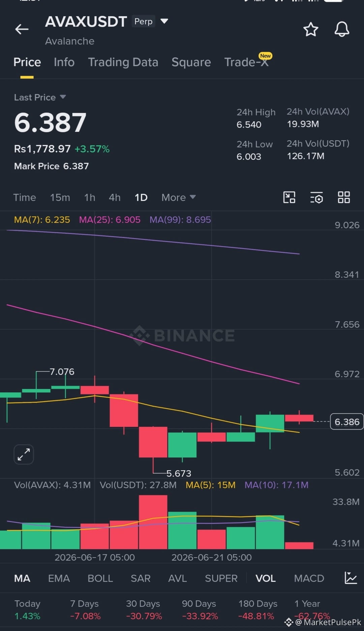Enable the MA indicator
364x631 pixels.
22,578
